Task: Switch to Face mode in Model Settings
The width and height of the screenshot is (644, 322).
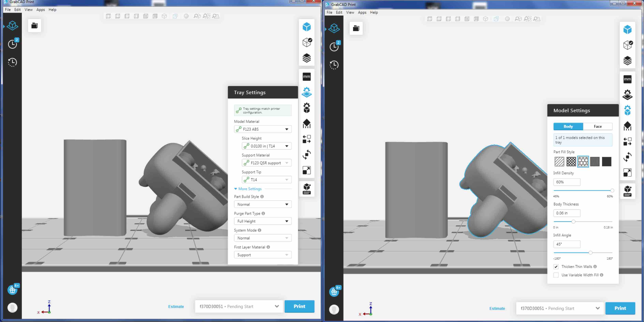Action: [x=597, y=126]
